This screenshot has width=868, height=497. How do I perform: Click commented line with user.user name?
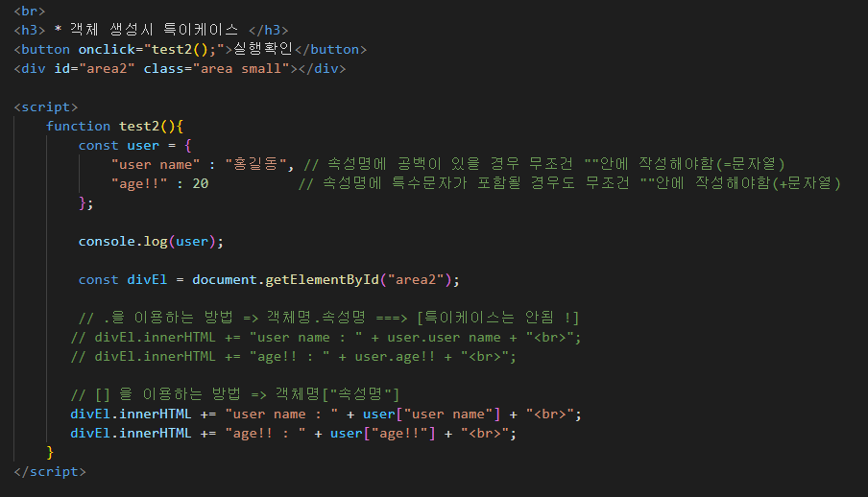pos(326,337)
